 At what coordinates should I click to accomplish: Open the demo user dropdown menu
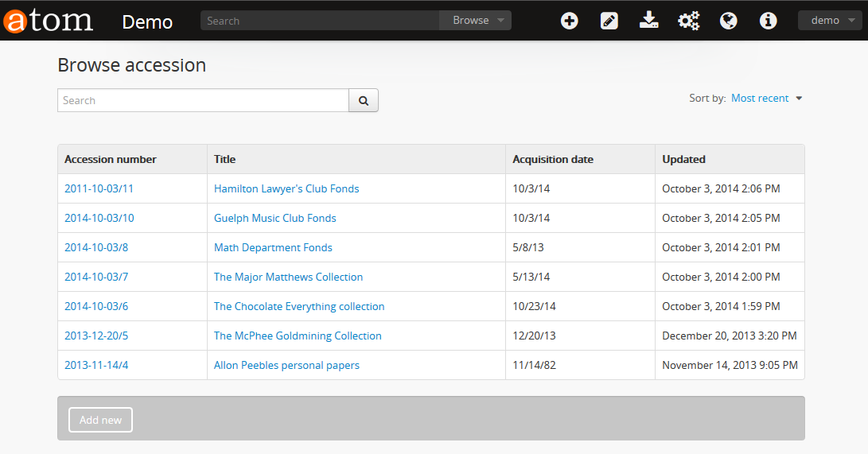point(831,21)
